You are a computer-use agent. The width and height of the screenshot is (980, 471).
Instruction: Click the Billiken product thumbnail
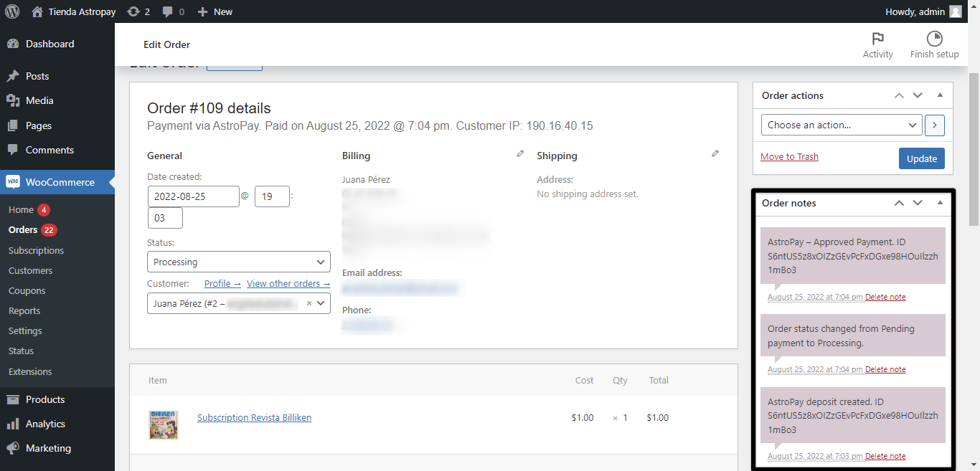point(164,424)
